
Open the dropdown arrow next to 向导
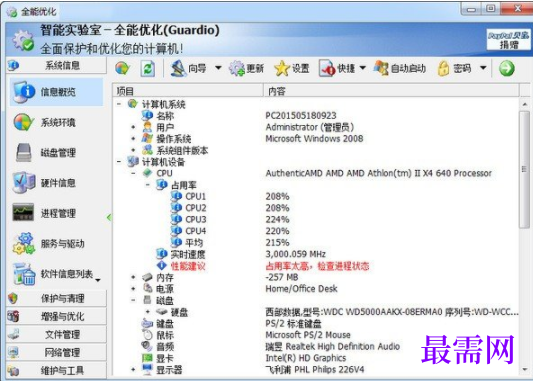point(218,68)
